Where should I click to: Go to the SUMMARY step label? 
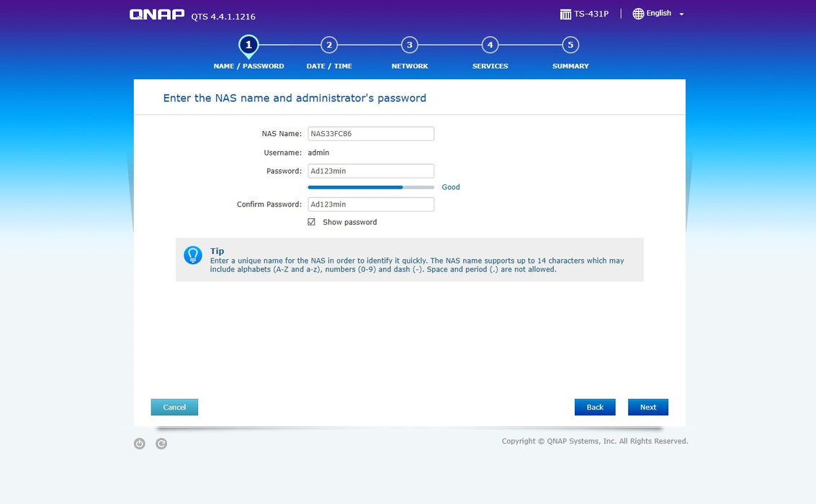click(x=570, y=66)
